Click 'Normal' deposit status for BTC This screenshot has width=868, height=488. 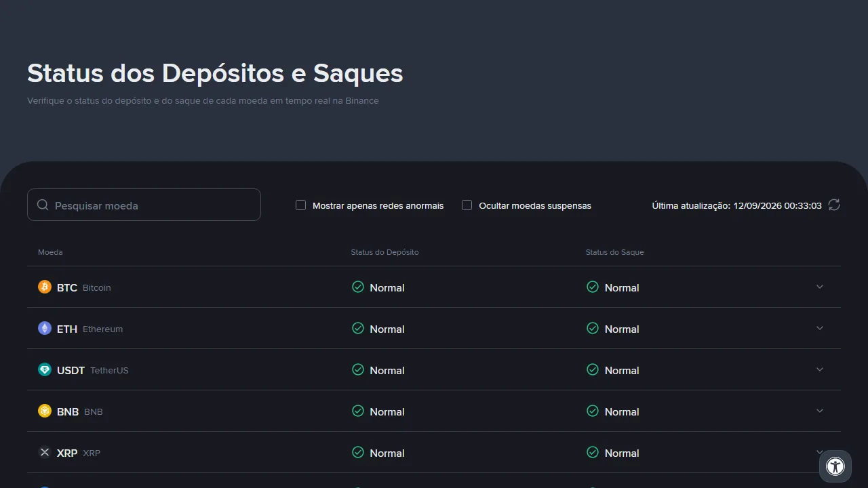387,287
